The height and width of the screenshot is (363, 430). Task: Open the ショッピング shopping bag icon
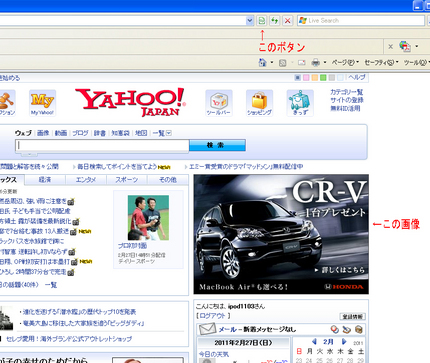tap(259, 103)
